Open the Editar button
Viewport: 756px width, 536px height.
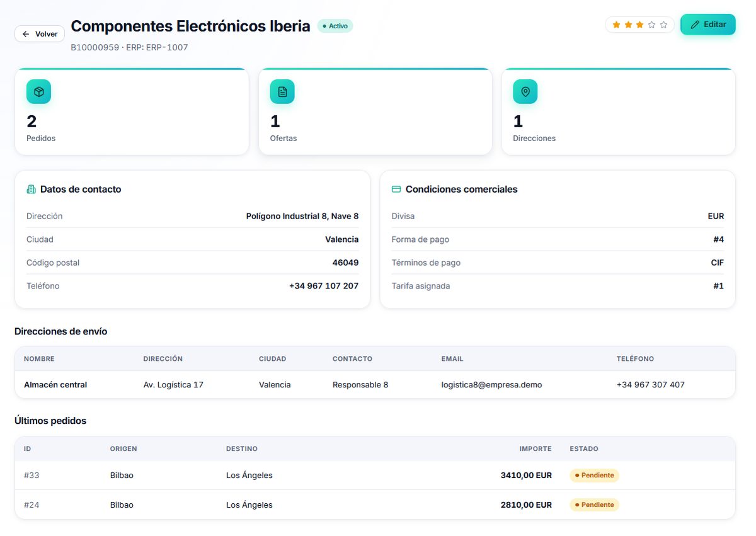click(708, 25)
